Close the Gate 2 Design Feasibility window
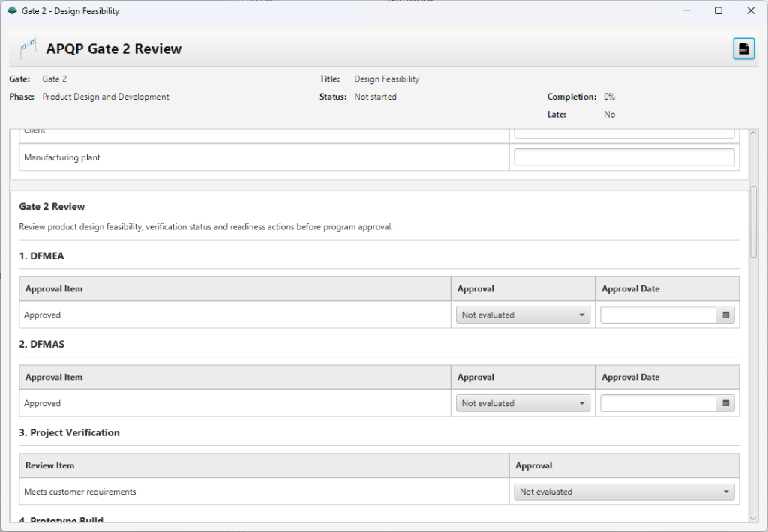Screen dimensions: 768x532 tap(751, 11)
